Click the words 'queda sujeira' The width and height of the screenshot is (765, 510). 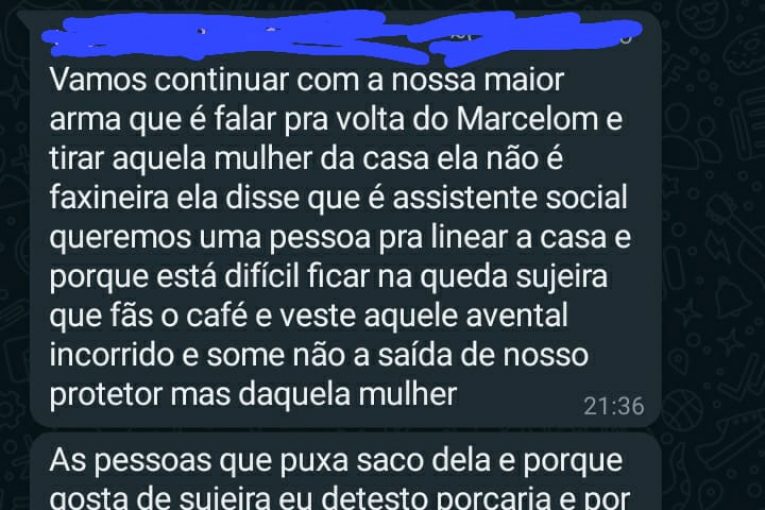514,277
